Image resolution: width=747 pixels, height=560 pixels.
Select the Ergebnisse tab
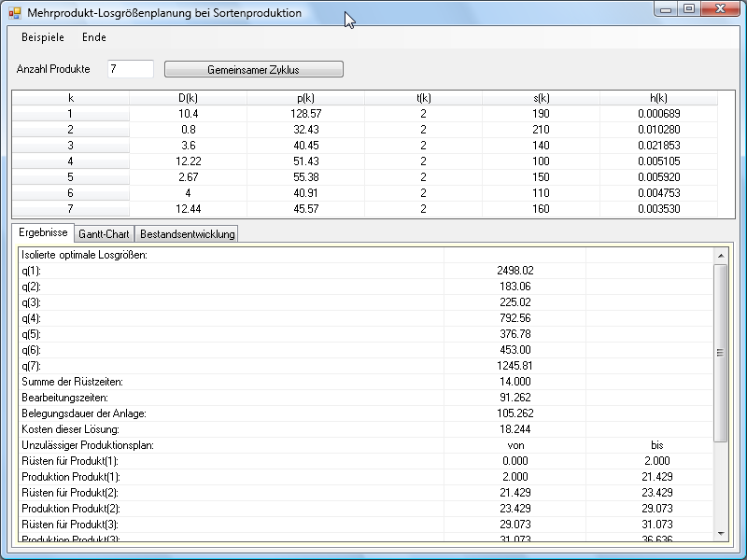(x=43, y=232)
